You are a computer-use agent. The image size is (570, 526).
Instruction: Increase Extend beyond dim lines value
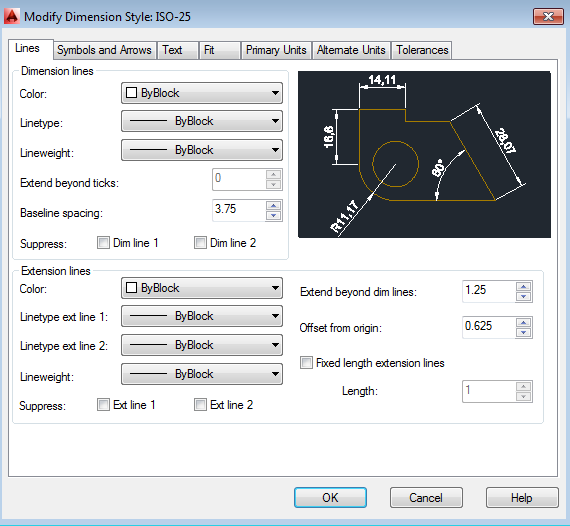click(523, 286)
